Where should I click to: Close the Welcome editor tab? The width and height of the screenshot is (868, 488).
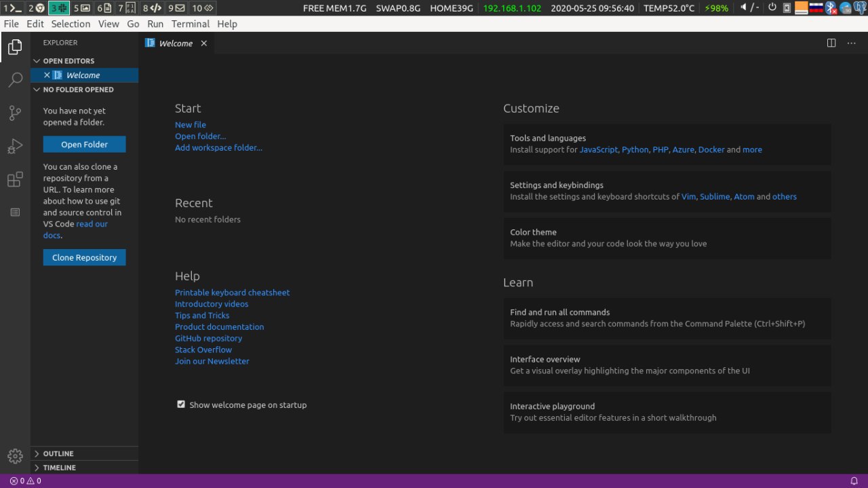pyautogui.click(x=203, y=43)
